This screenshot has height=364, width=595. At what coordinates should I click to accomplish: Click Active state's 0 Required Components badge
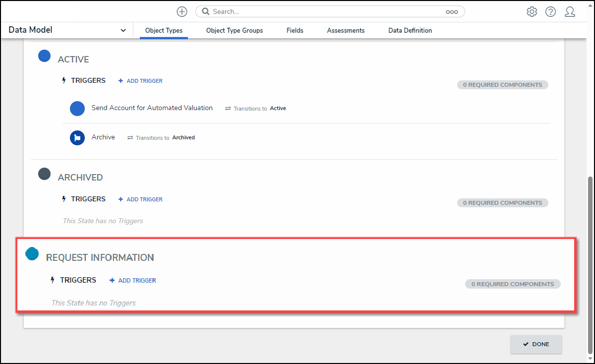click(x=503, y=85)
